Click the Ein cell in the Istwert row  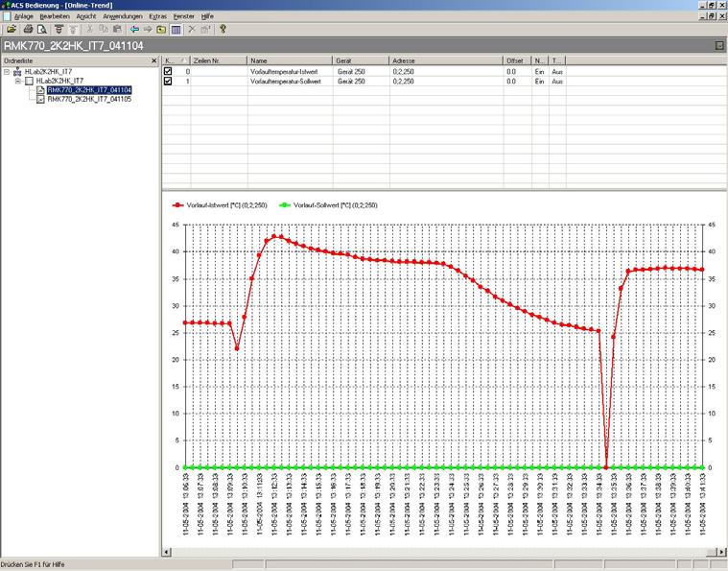point(539,72)
